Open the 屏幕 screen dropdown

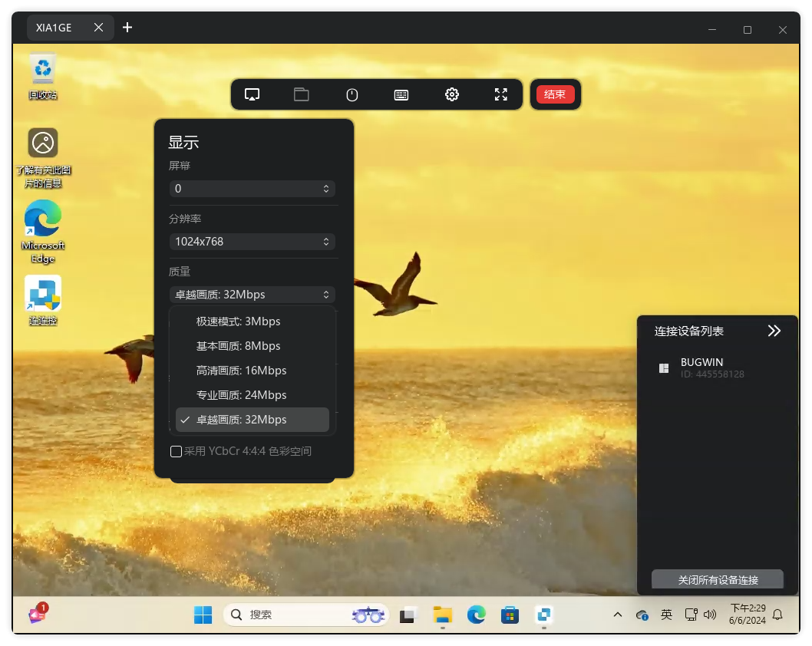(253, 189)
